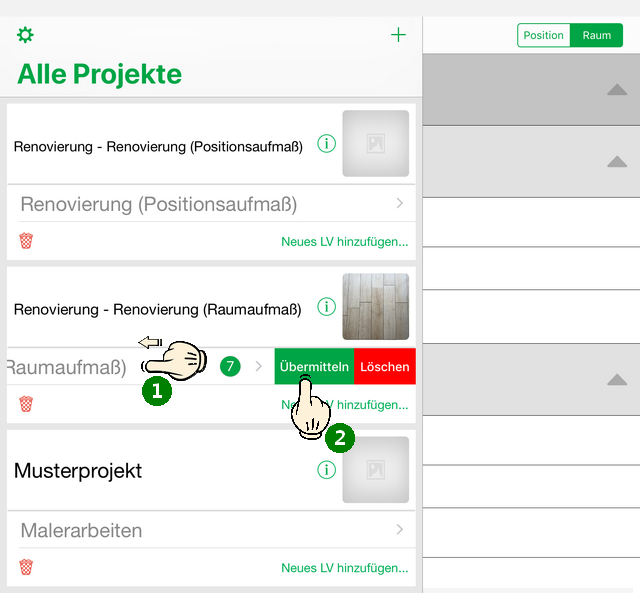
Task: Open the settings gear icon
Action: point(25,35)
